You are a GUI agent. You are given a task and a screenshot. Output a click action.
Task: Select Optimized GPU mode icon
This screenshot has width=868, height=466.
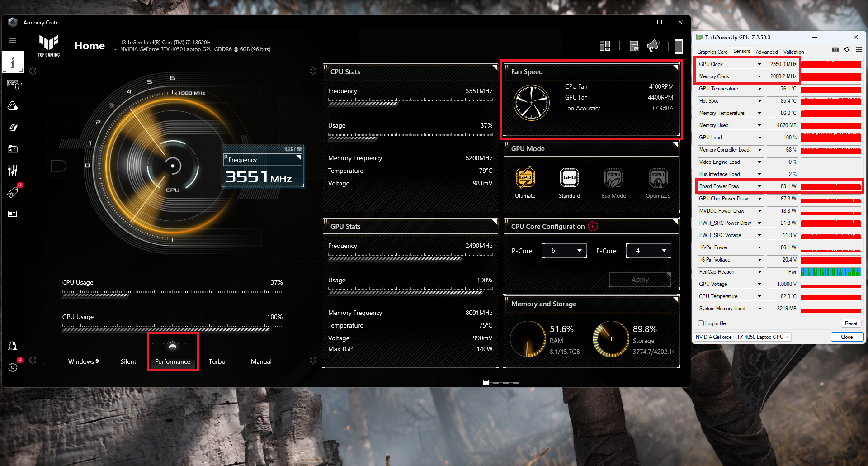[x=658, y=177]
